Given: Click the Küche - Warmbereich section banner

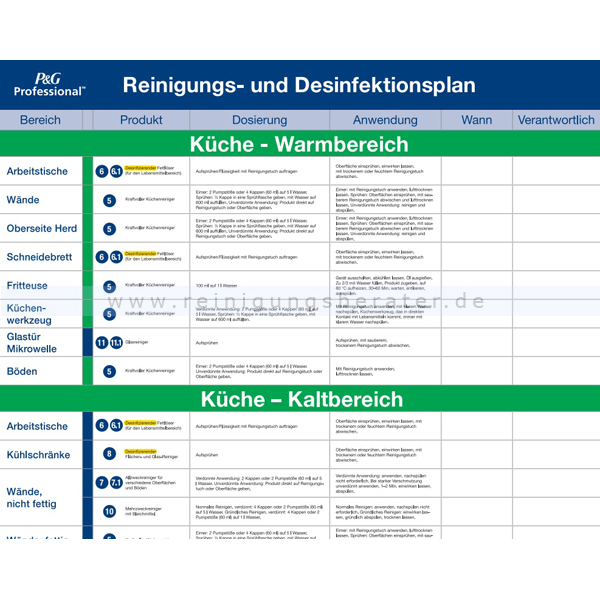Looking at the screenshot, I should pyautogui.click(x=300, y=143).
